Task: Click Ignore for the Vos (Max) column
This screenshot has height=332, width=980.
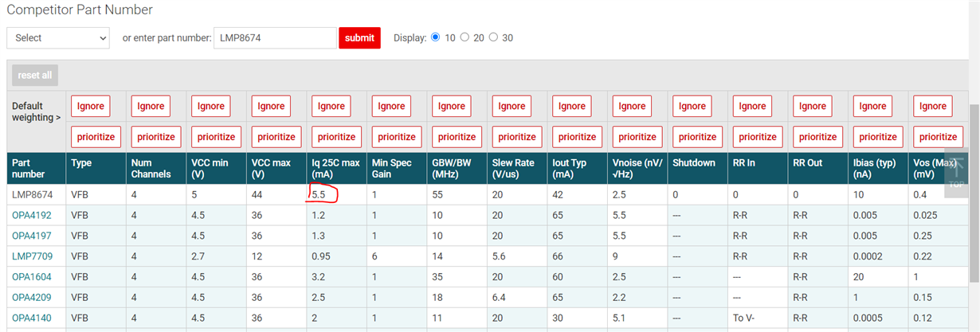Action: click(933, 106)
